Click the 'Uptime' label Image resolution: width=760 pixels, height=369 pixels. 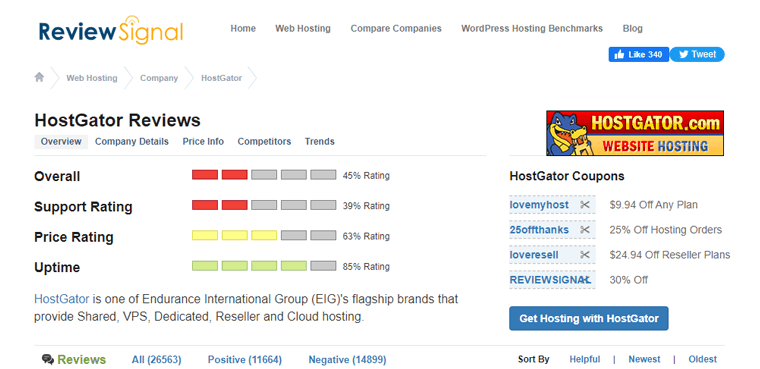[57, 268]
